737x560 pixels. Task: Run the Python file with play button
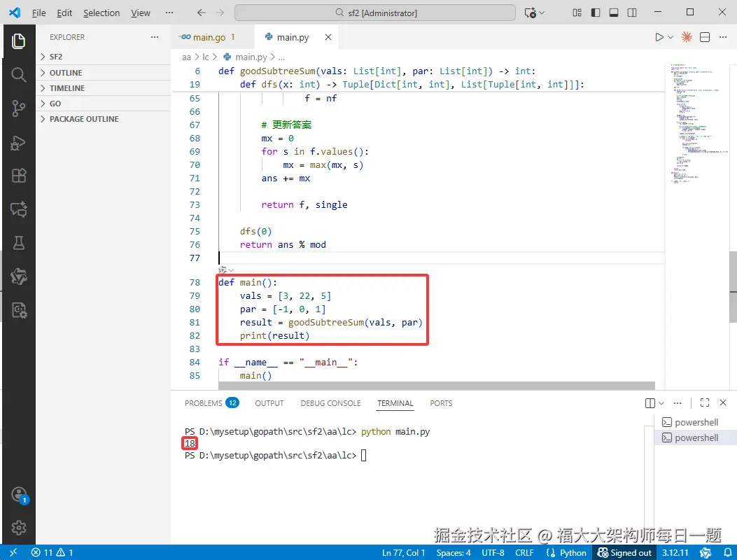pos(659,37)
